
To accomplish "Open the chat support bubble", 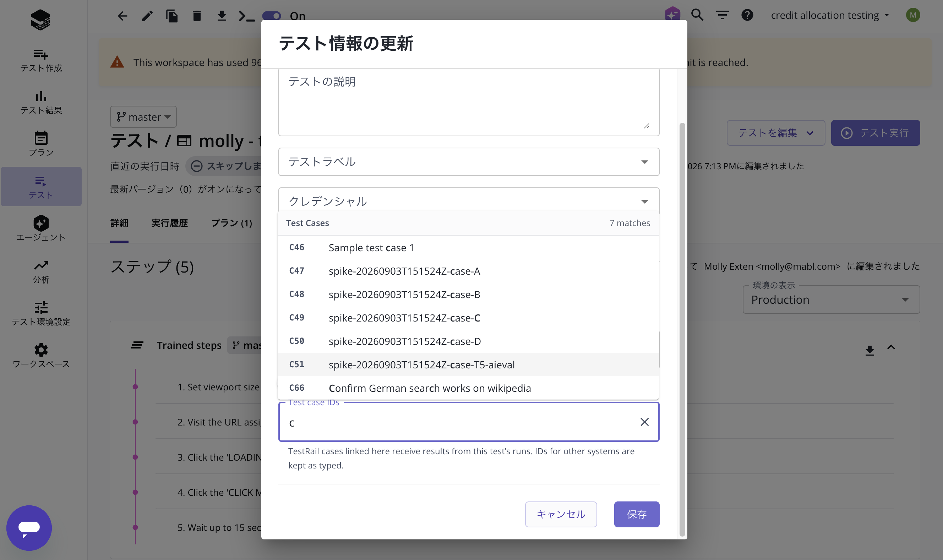I will 29,528.
